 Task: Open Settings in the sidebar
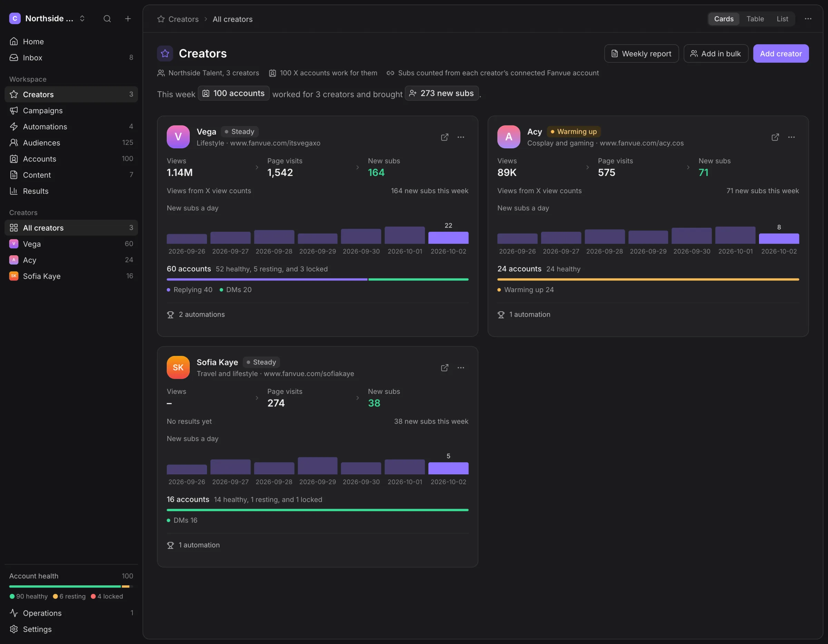71,629
